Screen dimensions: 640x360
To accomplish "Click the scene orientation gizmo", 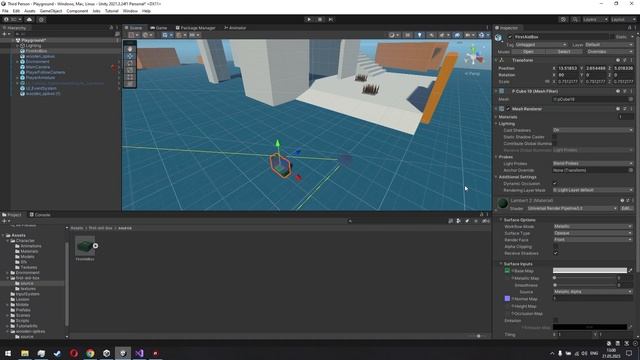I will point(473,56).
